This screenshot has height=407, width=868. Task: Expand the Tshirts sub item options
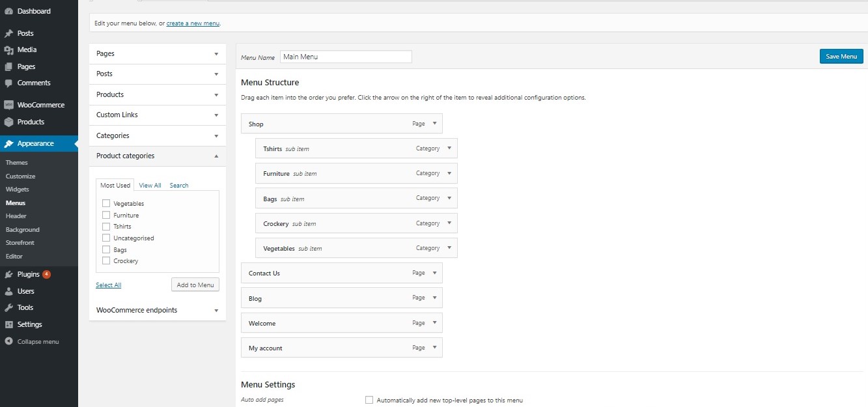pyautogui.click(x=449, y=148)
